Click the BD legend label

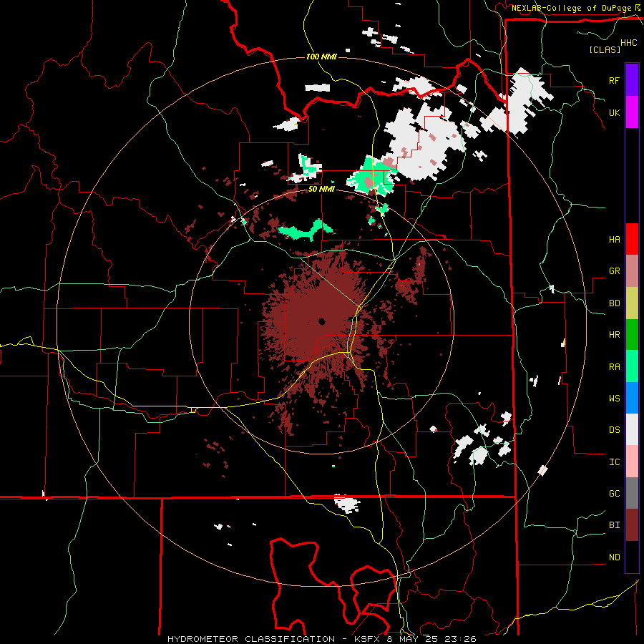pos(614,303)
